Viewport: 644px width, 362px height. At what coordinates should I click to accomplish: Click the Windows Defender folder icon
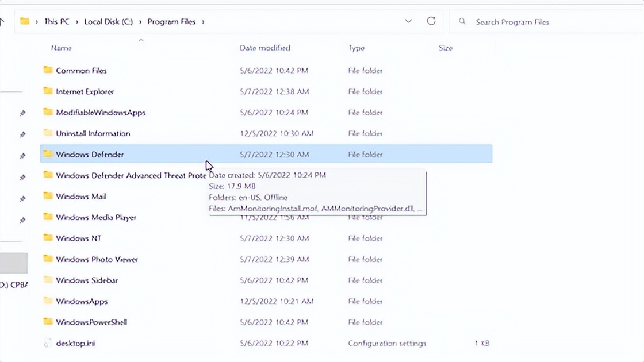click(48, 154)
